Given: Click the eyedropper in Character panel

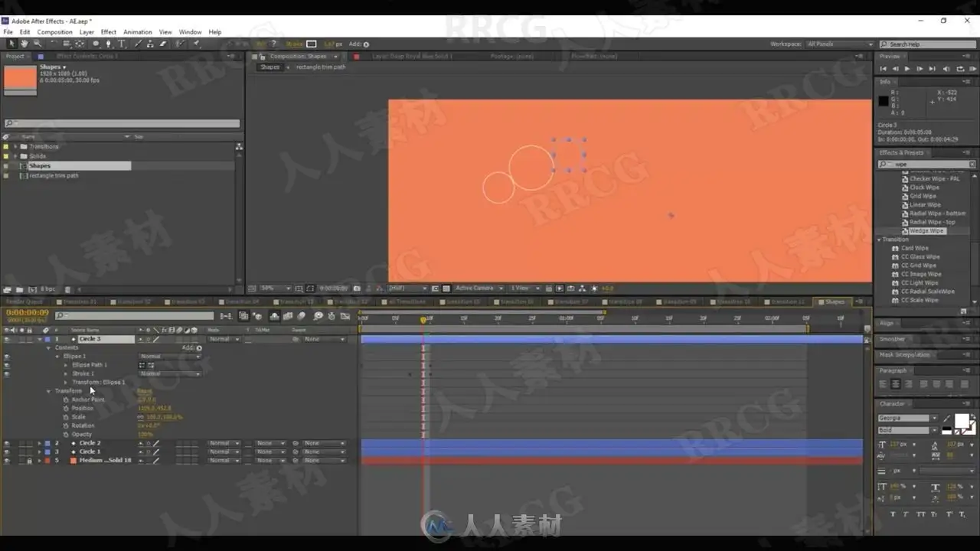Looking at the screenshot, I should [948, 418].
